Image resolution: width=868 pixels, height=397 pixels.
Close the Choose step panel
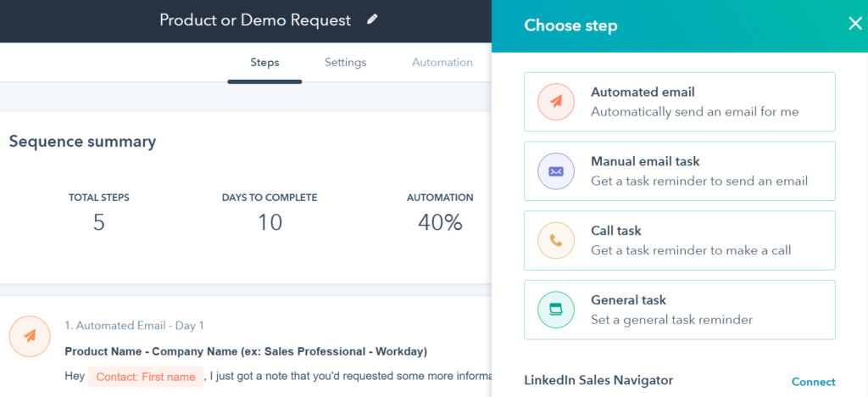click(x=854, y=24)
